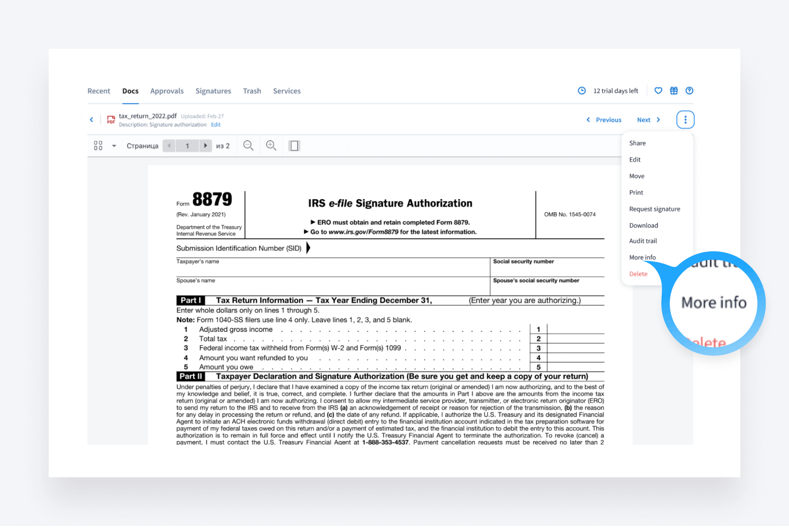Open the Approvals tab

pos(167,91)
